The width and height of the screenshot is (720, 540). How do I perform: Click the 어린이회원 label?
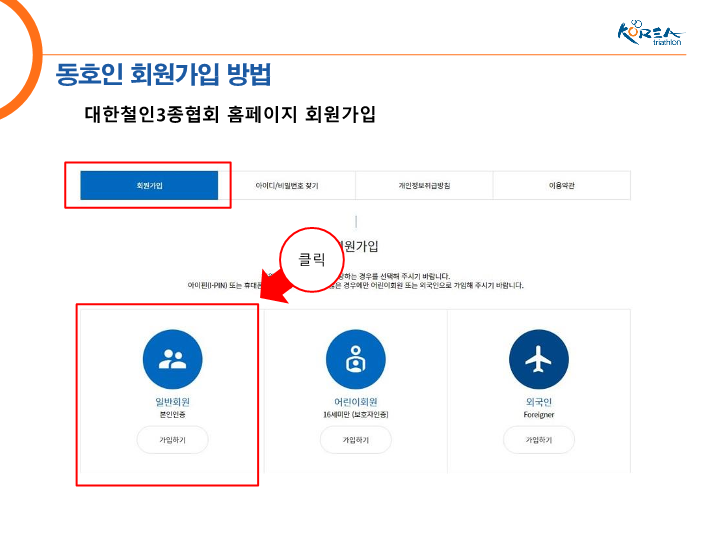(355, 402)
